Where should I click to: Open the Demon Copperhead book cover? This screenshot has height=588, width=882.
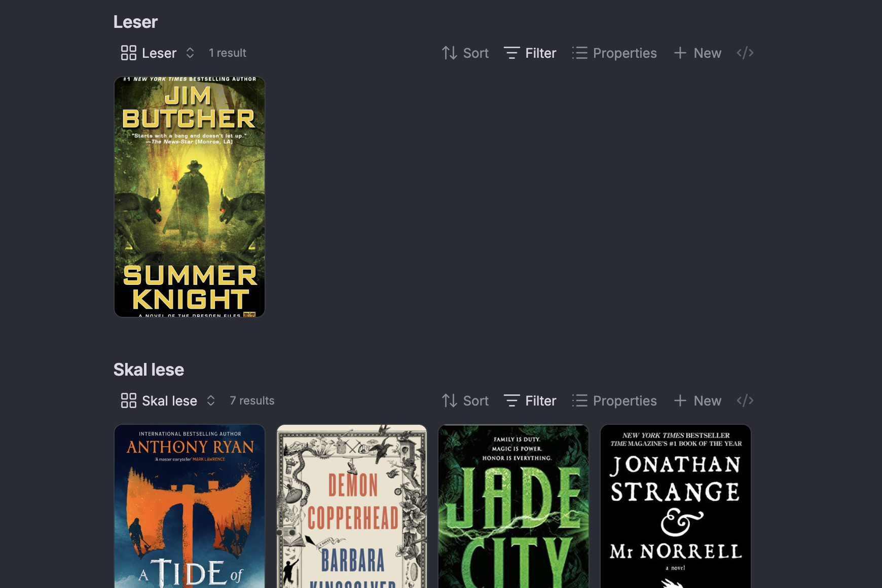point(352,506)
